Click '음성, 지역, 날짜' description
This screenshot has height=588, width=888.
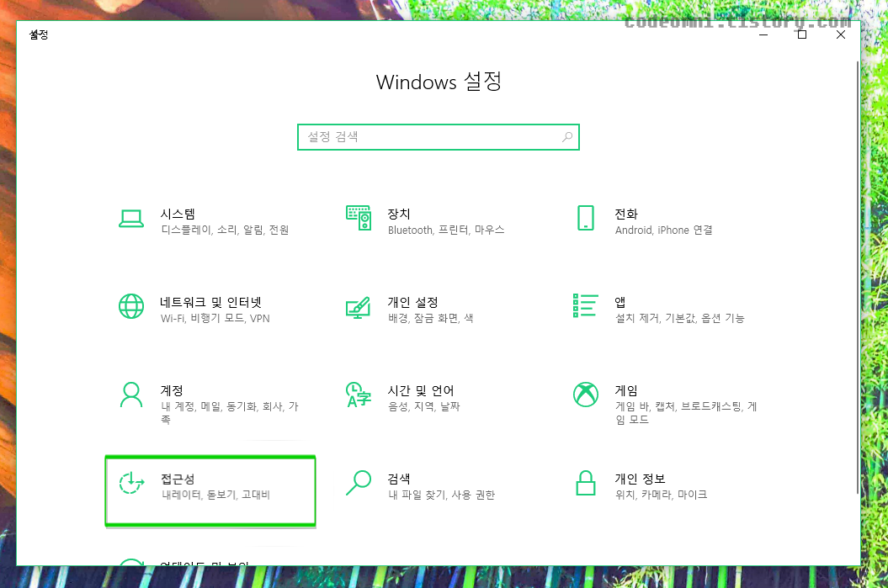(424, 406)
